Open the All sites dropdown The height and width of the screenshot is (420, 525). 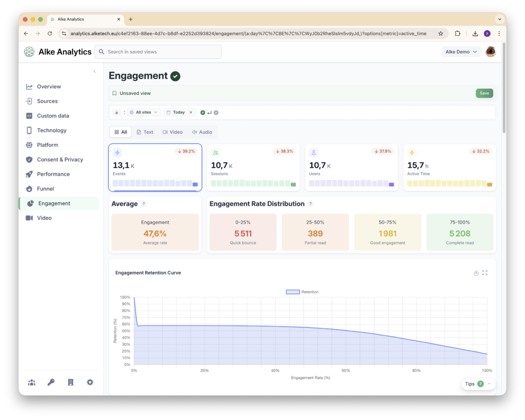coord(144,112)
